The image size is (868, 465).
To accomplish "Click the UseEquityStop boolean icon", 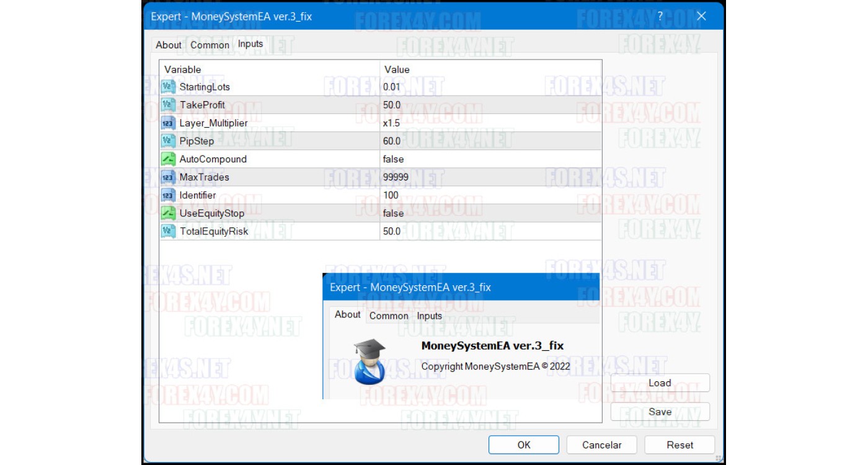I will pos(168,213).
